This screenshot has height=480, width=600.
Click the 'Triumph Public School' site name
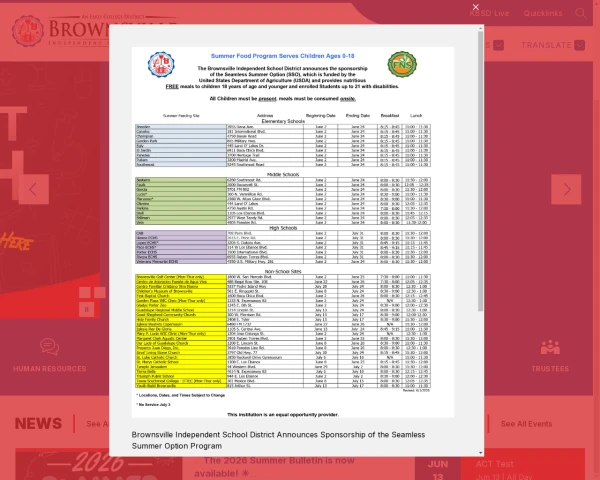click(155, 376)
